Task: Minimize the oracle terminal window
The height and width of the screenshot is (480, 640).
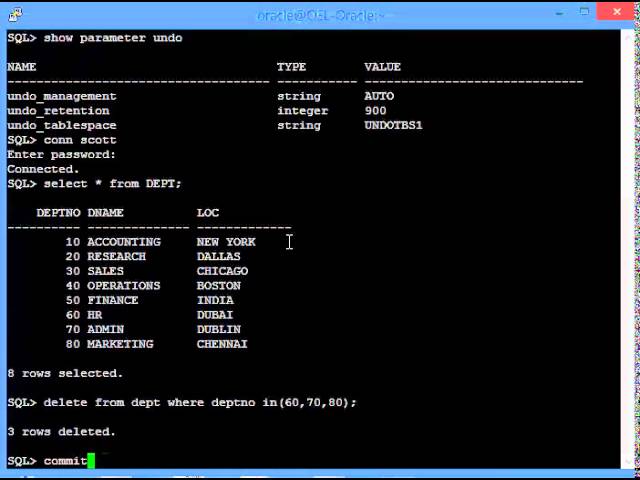Action: (x=559, y=13)
